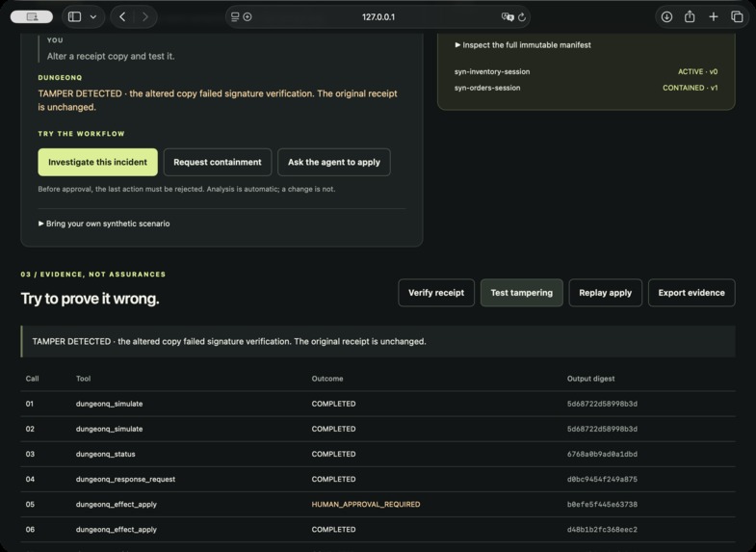Click COMPLETED outcome in call 03 row
Screen dimensions: 756x552
coord(333,454)
